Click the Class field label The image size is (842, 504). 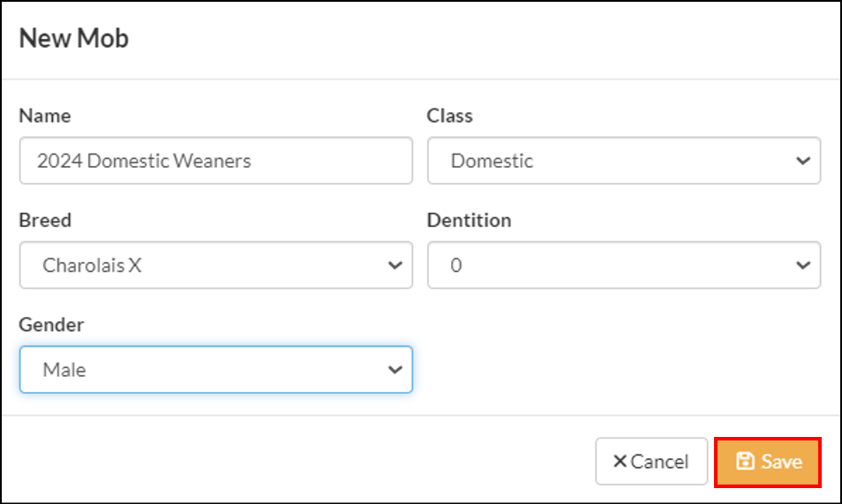[449, 116]
